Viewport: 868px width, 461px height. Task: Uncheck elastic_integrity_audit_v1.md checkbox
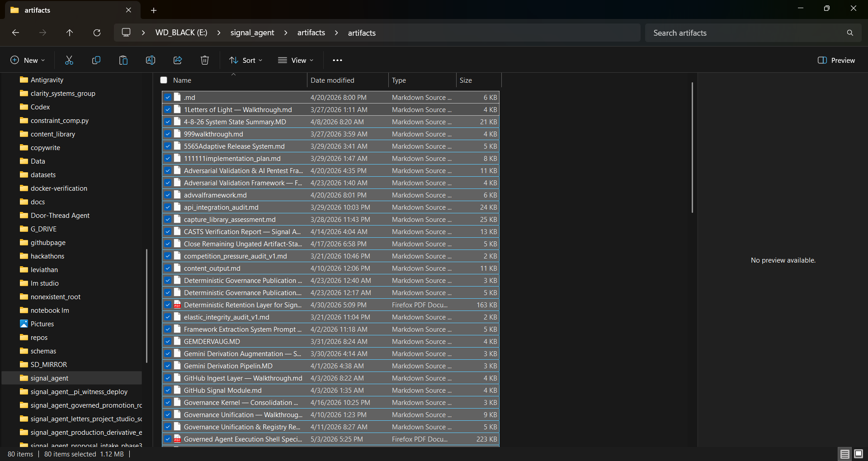pos(167,317)
